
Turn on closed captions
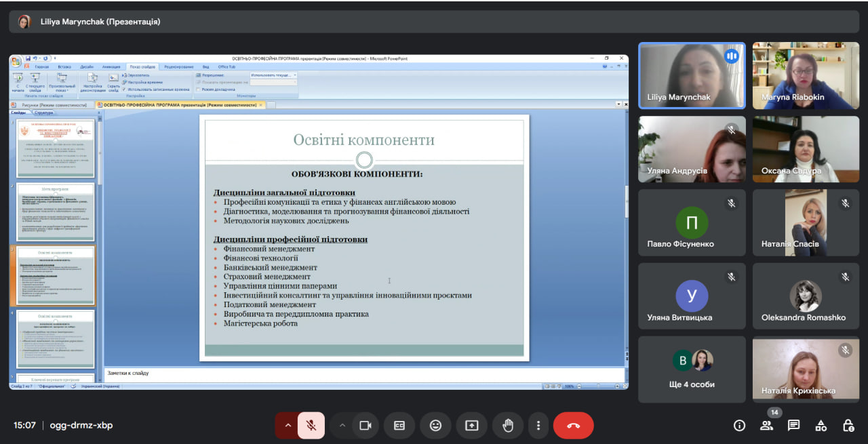coord(399,426)
